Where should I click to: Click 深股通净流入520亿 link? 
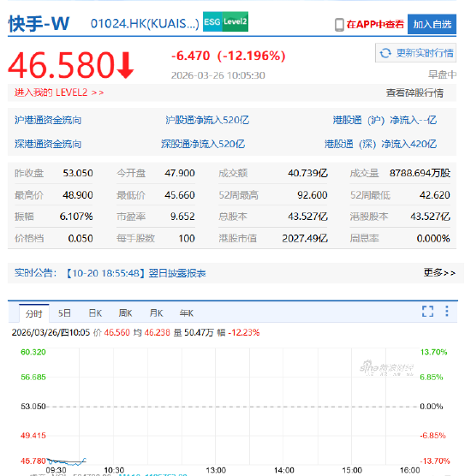[203, 144]
